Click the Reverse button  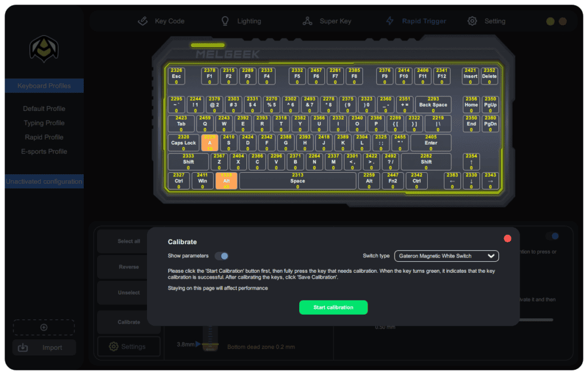(129, 266)
